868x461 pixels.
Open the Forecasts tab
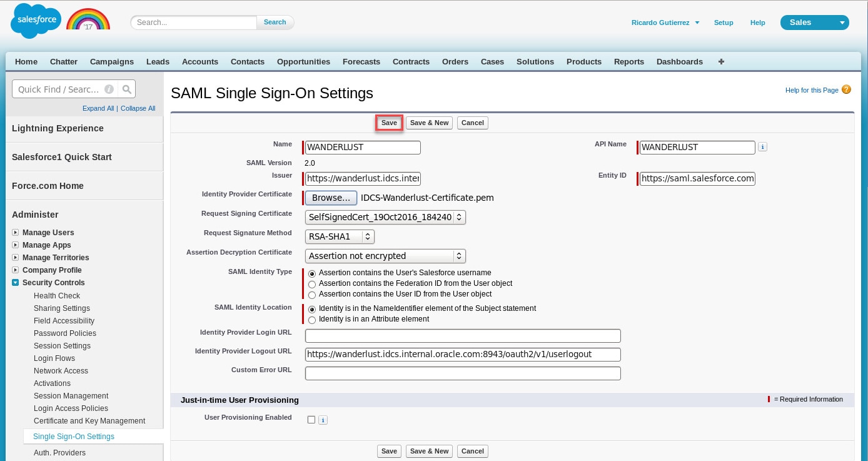coord(361,61)
